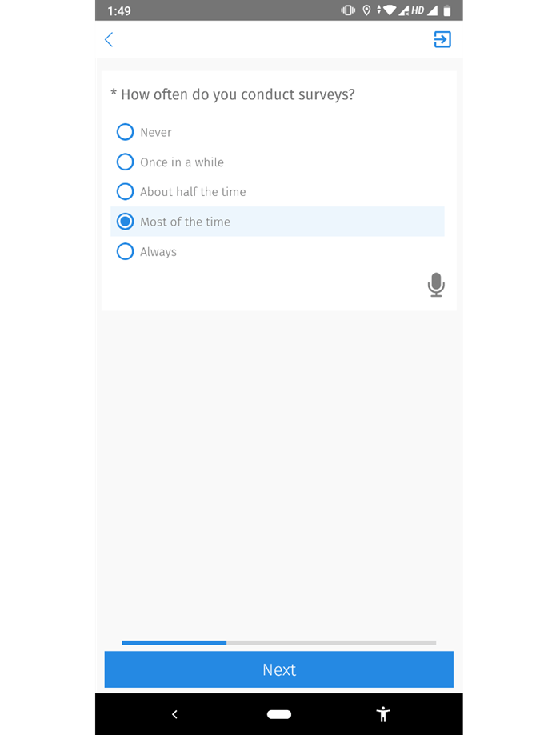
Task: Activate the microphone for voice input
Action: (436, 285)
